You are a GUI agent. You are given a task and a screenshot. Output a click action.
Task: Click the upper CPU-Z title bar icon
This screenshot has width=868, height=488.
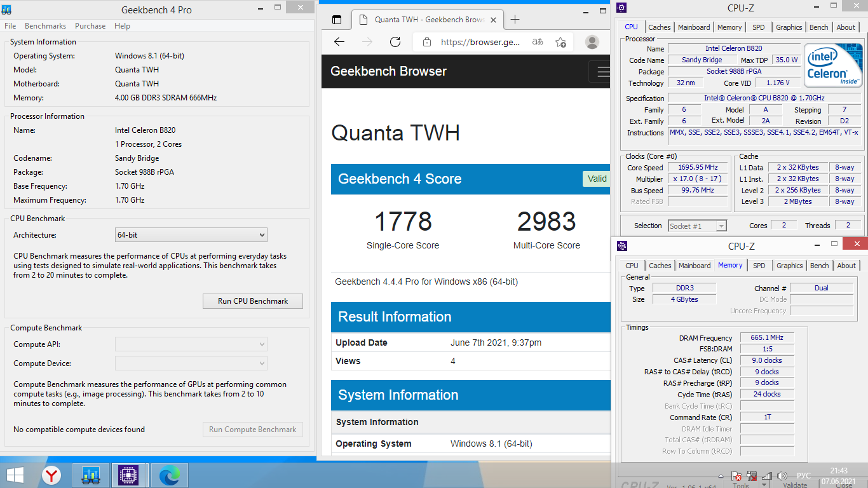tap(621, 8)
